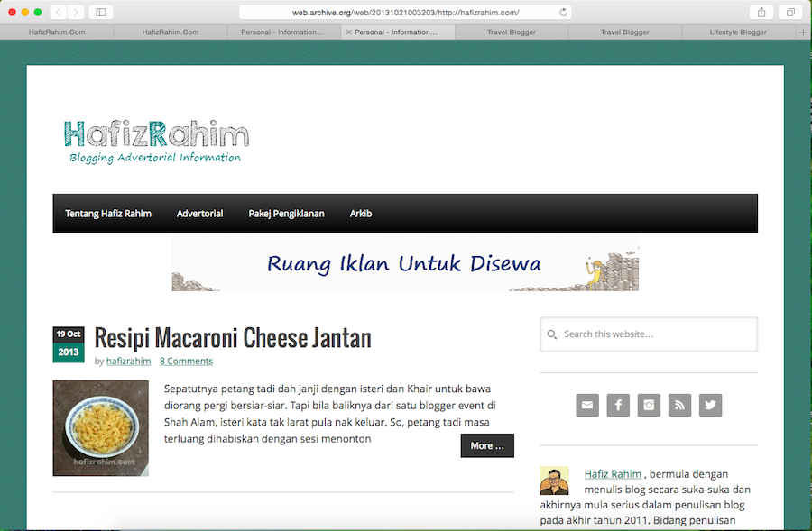
Task: Switch to the third tab, Personal - Information
Action: pos(284,32)
